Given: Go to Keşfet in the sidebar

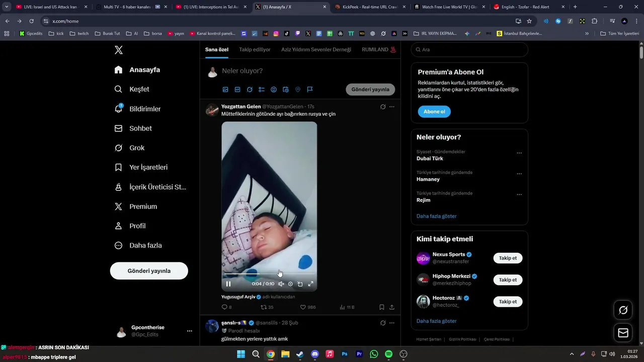Looking at the screenshot, I should (x=132, y=89).
